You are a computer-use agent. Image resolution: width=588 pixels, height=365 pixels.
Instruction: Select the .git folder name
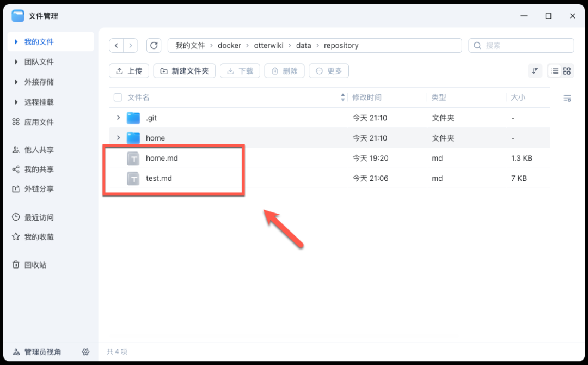151,118
